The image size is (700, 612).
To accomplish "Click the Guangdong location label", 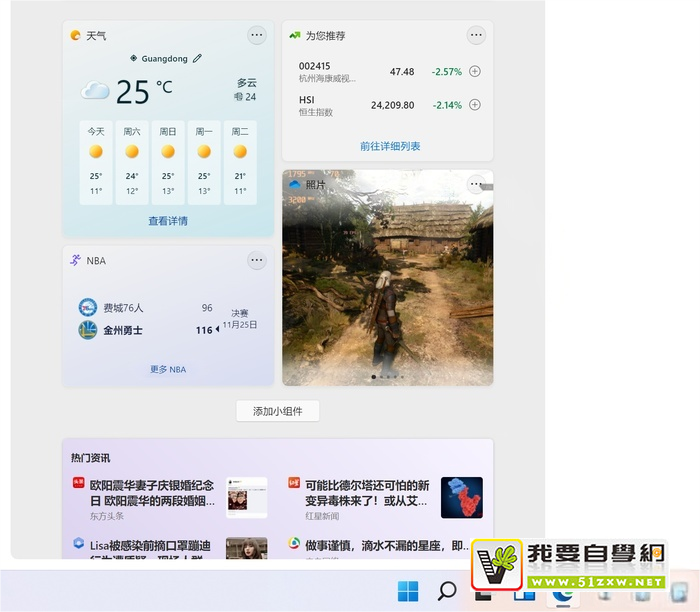I will 164,58.
